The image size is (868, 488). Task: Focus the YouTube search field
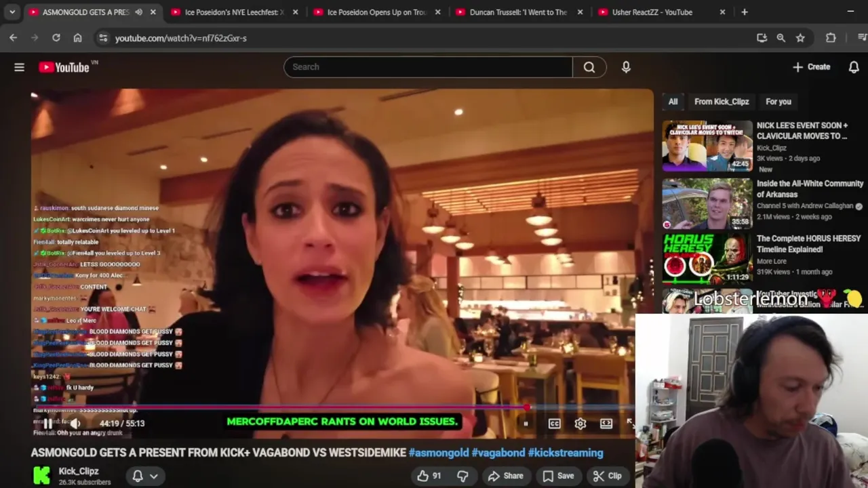coord(428,67)
